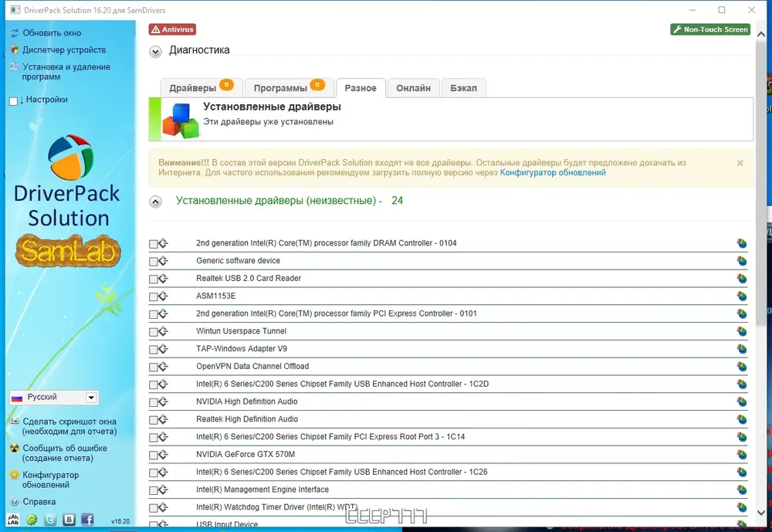Viewport: 772px width, 532px height.
Task: Click the scrollbar down arrow
Action: click(760, 513)
